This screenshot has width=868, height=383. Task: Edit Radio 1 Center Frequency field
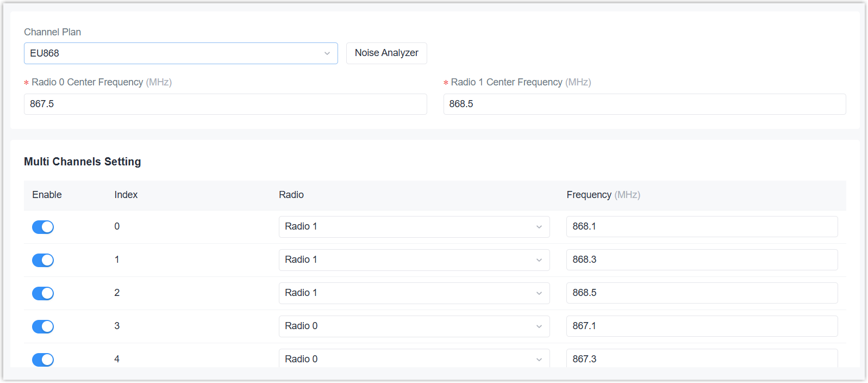(644, 104)
